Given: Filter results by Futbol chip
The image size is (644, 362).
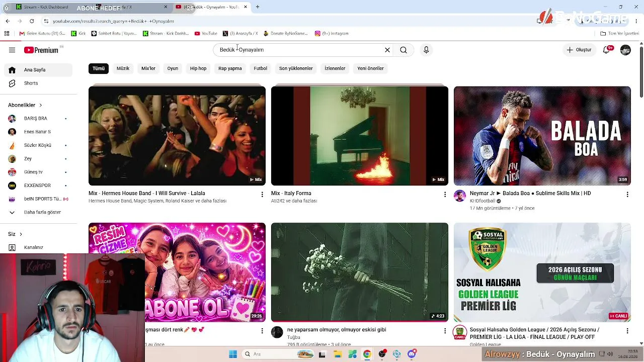Looking at the screenshot, I should click(261, 68).
